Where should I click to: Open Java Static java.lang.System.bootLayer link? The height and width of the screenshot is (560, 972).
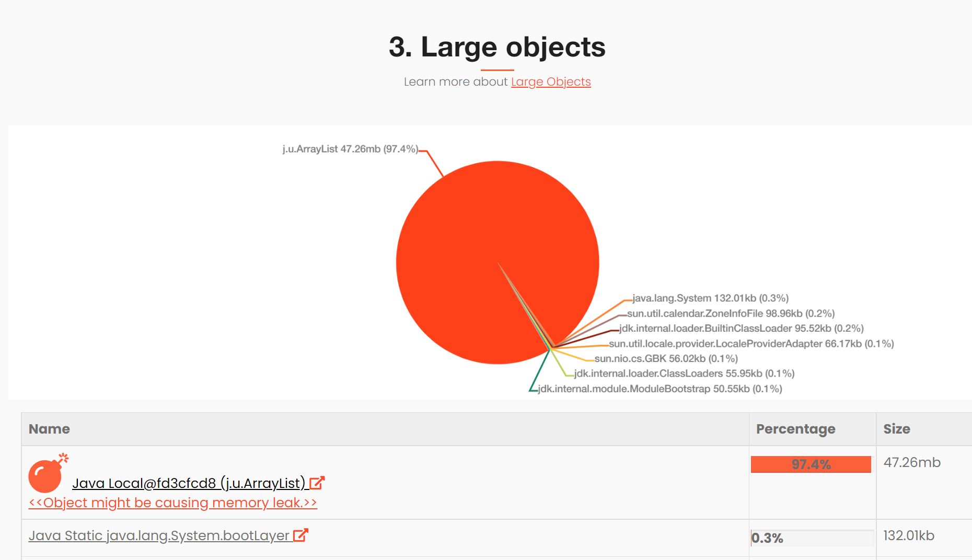pos(159,535)
